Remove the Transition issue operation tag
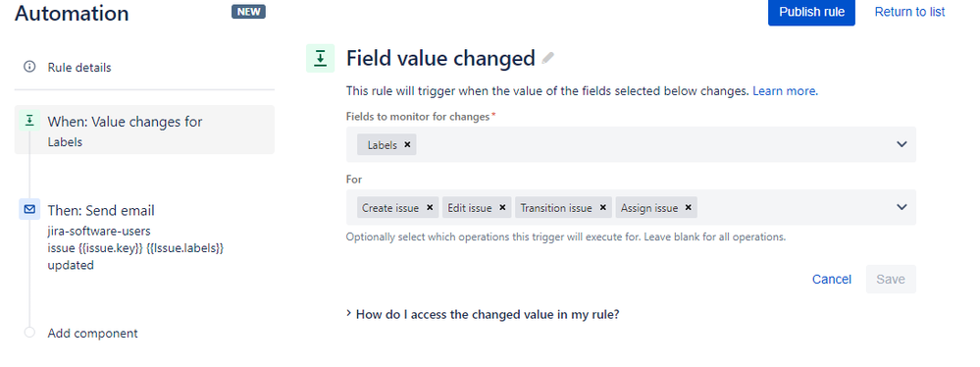Screen dimensions: 980x367 point(602,208)
